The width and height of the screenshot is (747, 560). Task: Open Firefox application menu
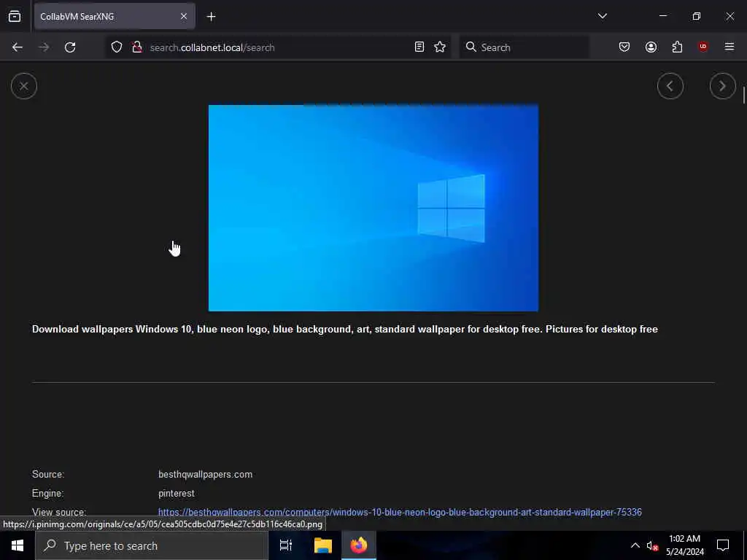729,47
